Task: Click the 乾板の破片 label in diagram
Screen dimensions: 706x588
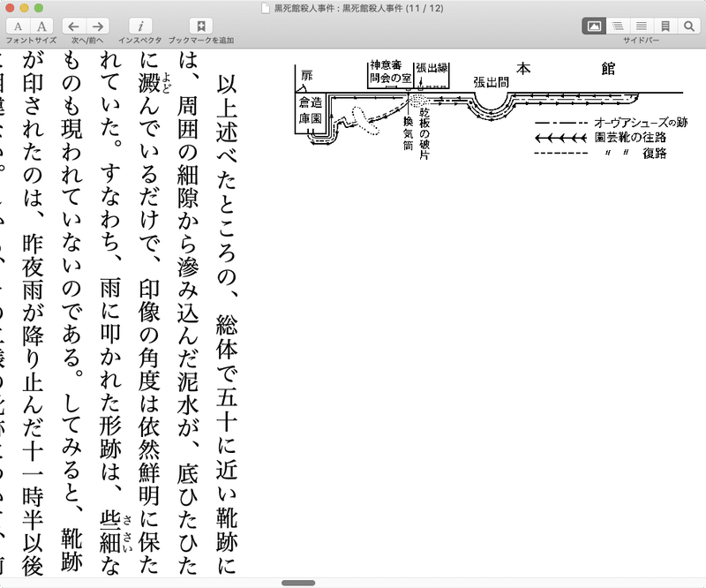Action: click(x=424, y=133)
